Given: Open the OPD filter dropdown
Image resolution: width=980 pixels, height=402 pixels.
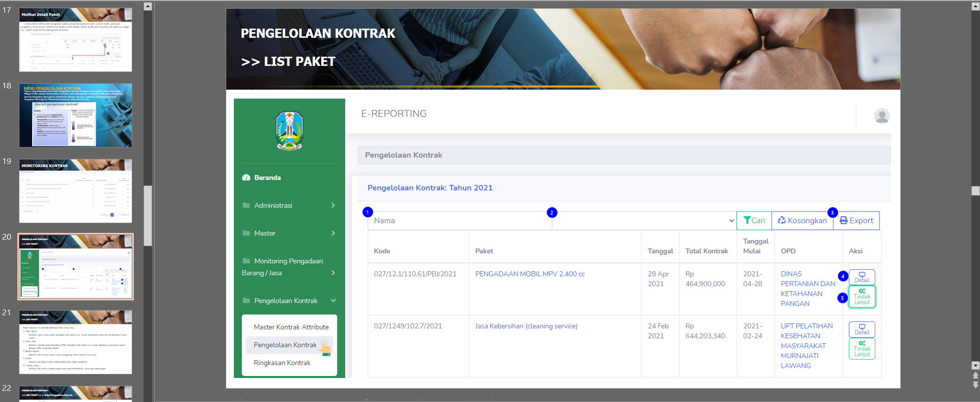Looking at the screenshot, I should click(644, 221).
